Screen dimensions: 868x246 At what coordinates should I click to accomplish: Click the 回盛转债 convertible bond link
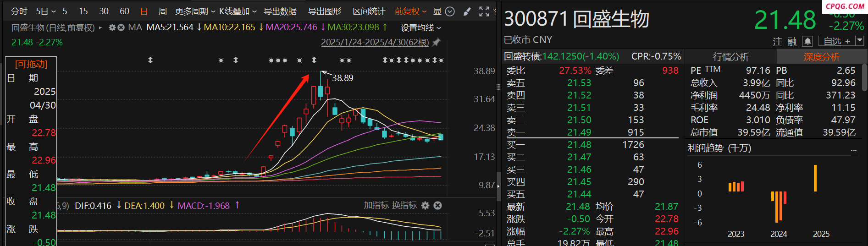[x=562, y=56]
